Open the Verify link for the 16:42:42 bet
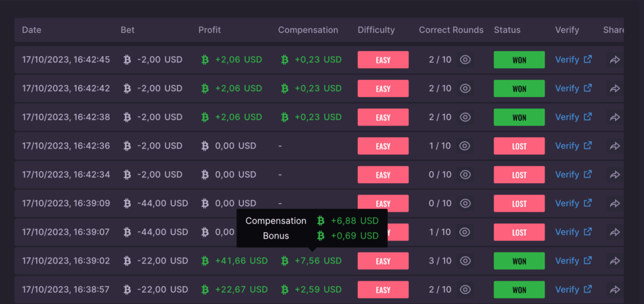Screen dimensions: 644x304 click(574, 89)
